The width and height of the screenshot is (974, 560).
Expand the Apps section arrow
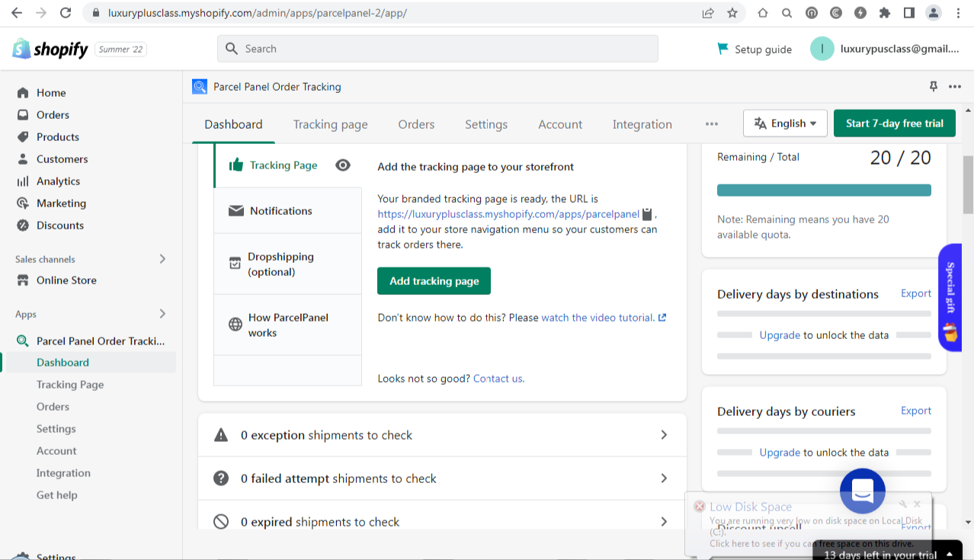pos(162,314)
